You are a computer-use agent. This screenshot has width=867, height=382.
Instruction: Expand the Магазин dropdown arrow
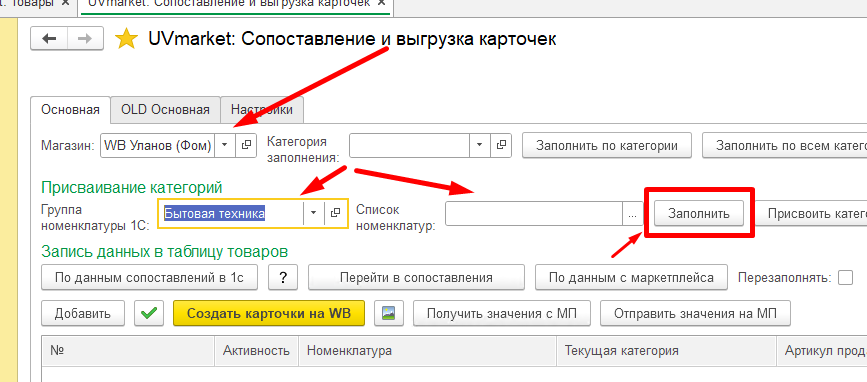pyautogui.click(x=224, y=145)
